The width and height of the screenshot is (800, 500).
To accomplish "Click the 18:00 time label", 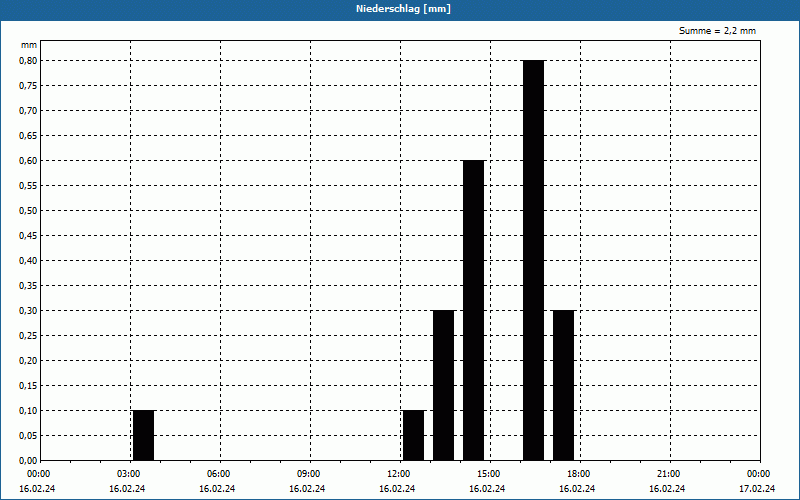I will 579,474.
